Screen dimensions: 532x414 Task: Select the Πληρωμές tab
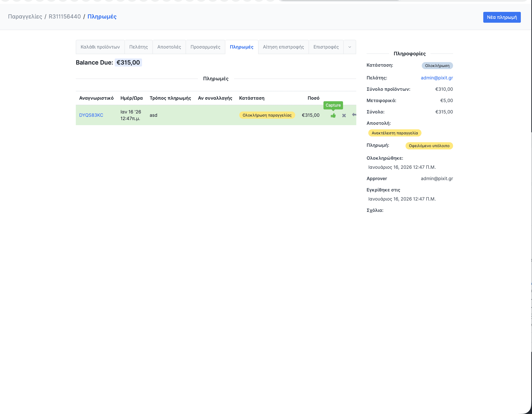(x=241, y=47)
